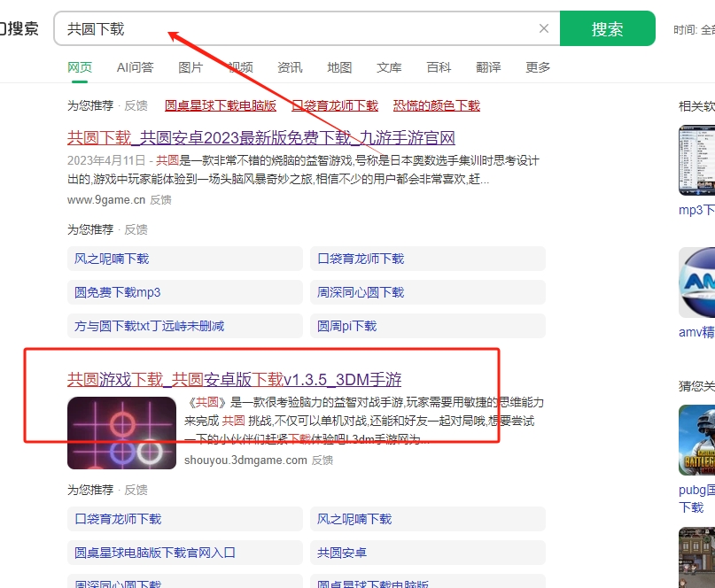The height and width of the screenshot is (588, 715).
Task: Expand the 更多 tab menu
Action: [x=538, y=67]
